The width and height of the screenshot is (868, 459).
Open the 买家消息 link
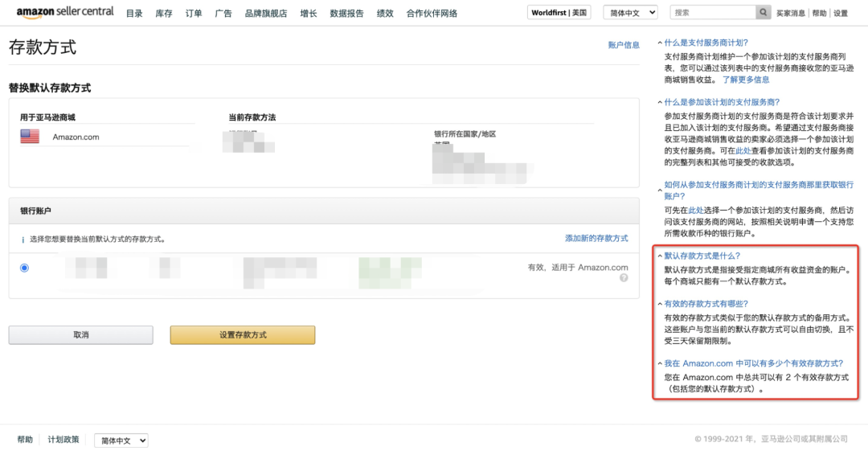click(x=791, y=13)
